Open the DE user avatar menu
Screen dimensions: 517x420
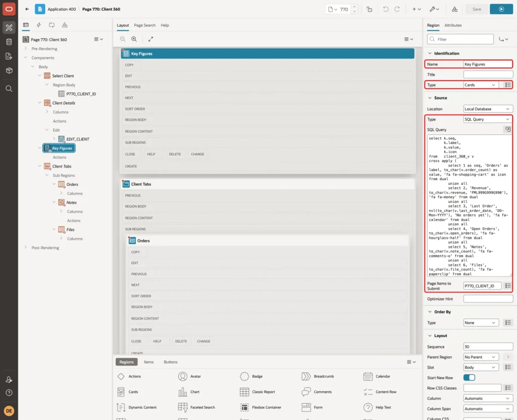click(x=9, y=411)
